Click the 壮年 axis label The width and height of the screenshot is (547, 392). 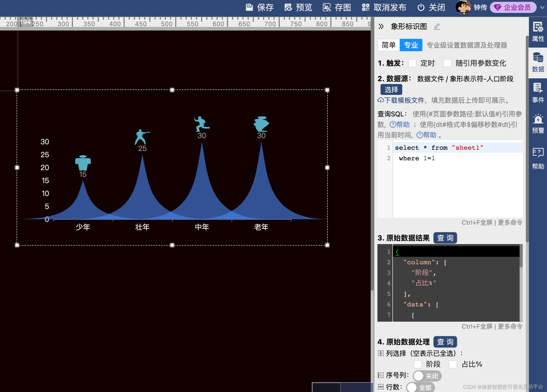142,227
